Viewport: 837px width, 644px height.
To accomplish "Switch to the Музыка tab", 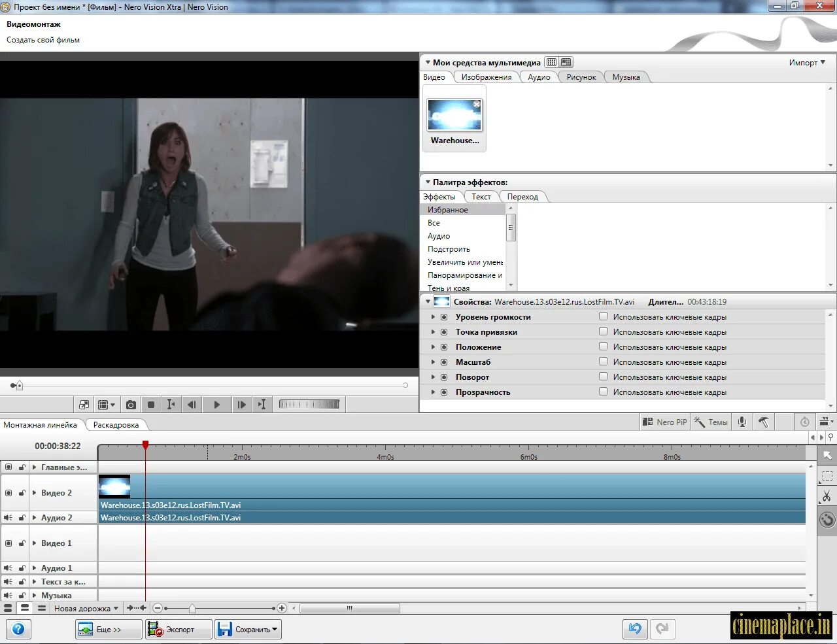I will pos(626,77).
